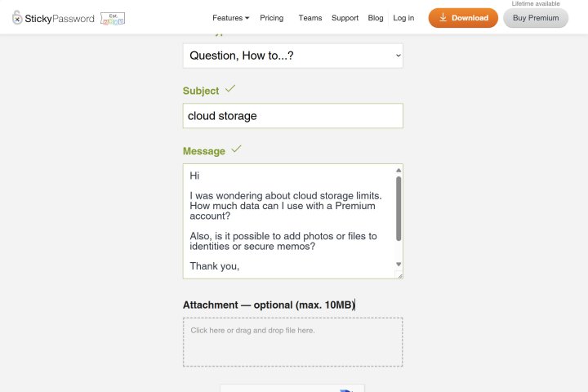Viewport: 588px width, 392px height.
Task: Click the download arrow icon
Action: coord(443,17)
